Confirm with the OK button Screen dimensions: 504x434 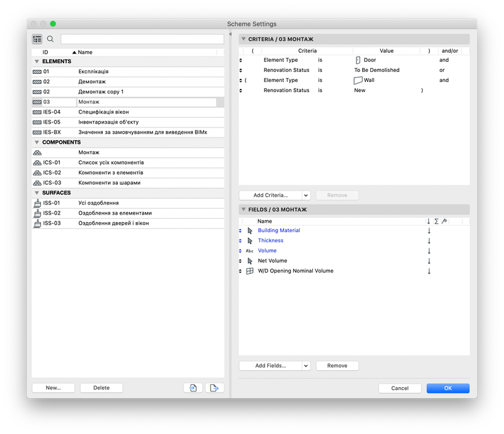tap(448, 388)
